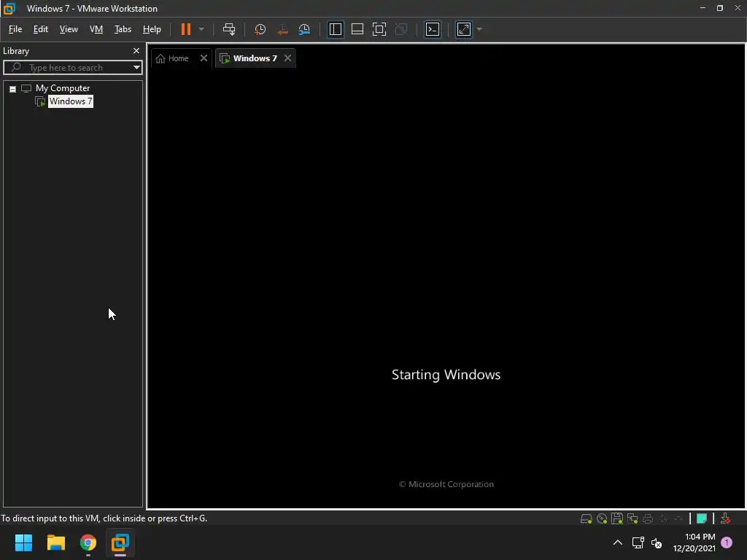Open the View menu
This screenshot has height=560, width=747.
tap(69, 29)
